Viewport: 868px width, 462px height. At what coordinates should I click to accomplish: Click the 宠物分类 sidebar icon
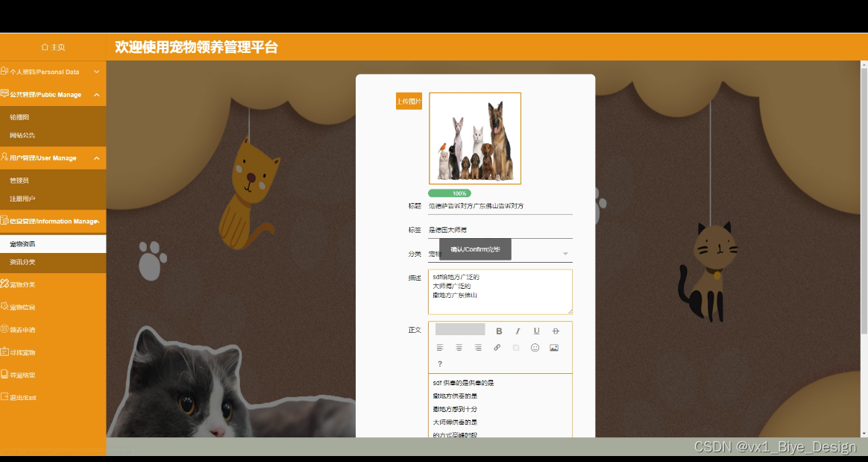pyautogui.click(x=4, y=284)
